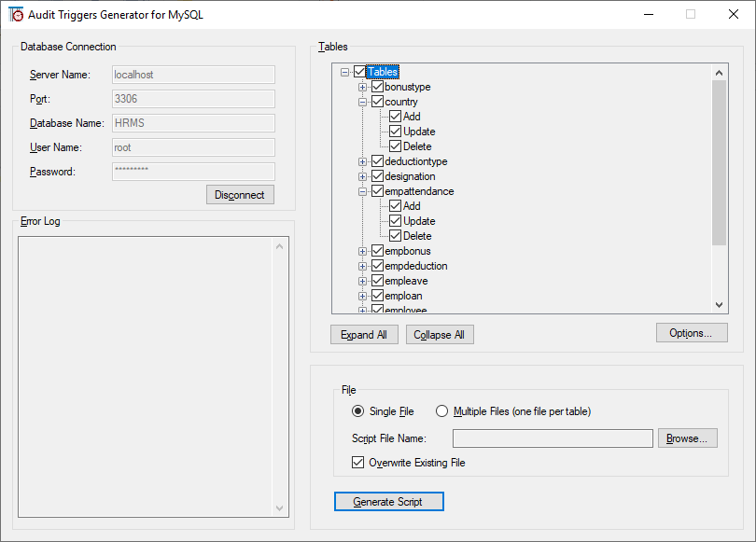
Task: Close the Audit Triggers Generator window
Action: [733, 14]
